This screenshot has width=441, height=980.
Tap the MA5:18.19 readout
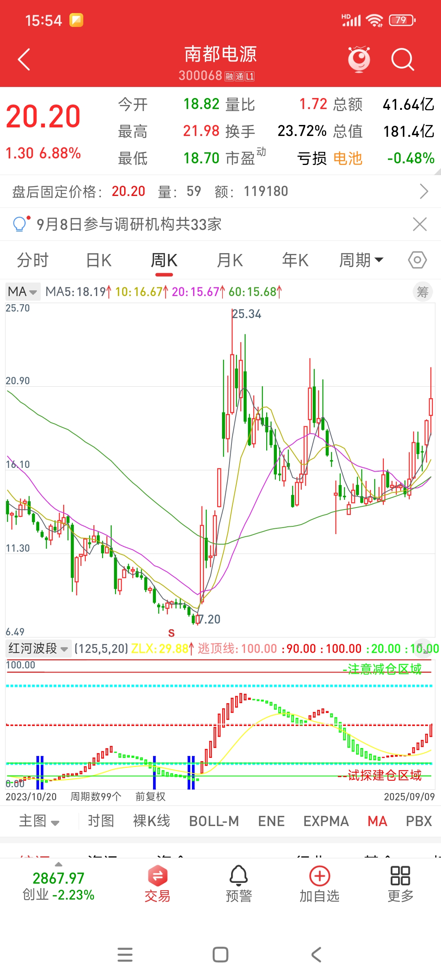[x=78, y=292]
